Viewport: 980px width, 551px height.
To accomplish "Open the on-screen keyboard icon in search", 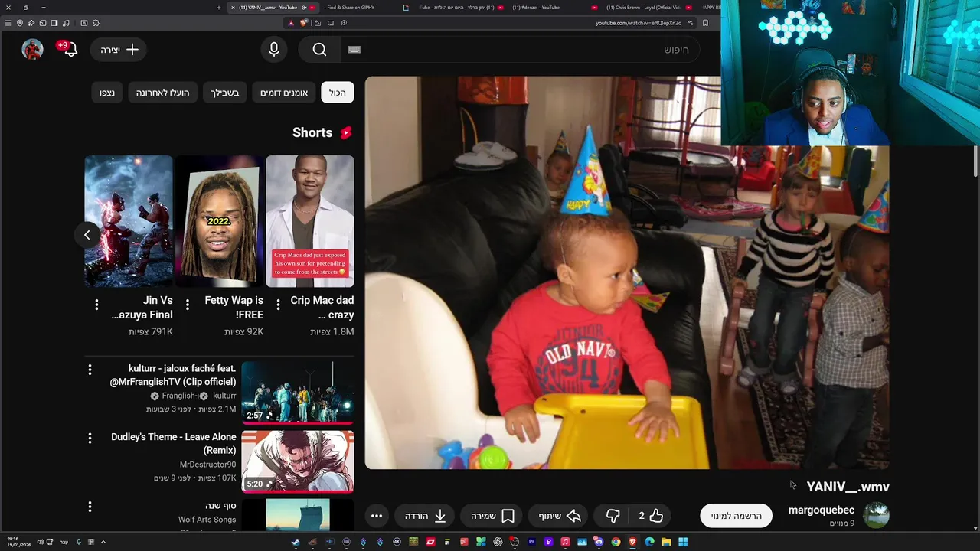I will pyautogui.click(x=354, y=50).
